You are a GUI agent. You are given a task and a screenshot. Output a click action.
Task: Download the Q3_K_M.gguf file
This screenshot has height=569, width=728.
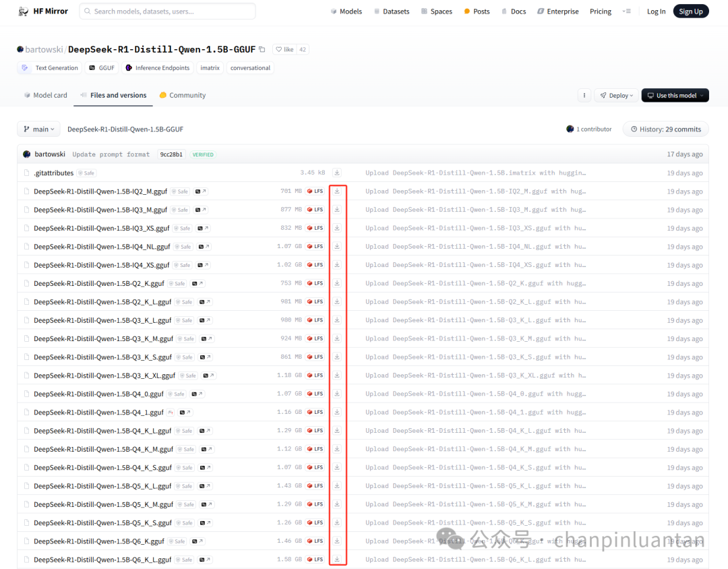(x=337, y=338)
